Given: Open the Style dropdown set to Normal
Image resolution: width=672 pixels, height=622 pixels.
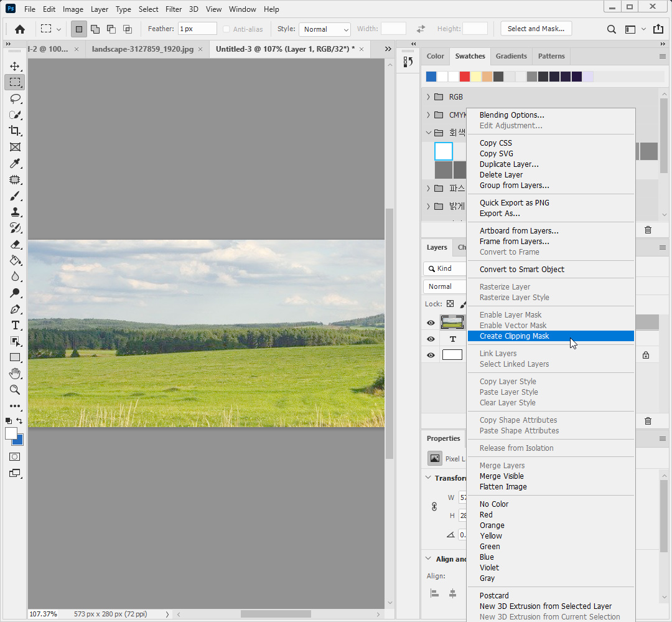Looking at the screenshot, I should click(324, 29).
